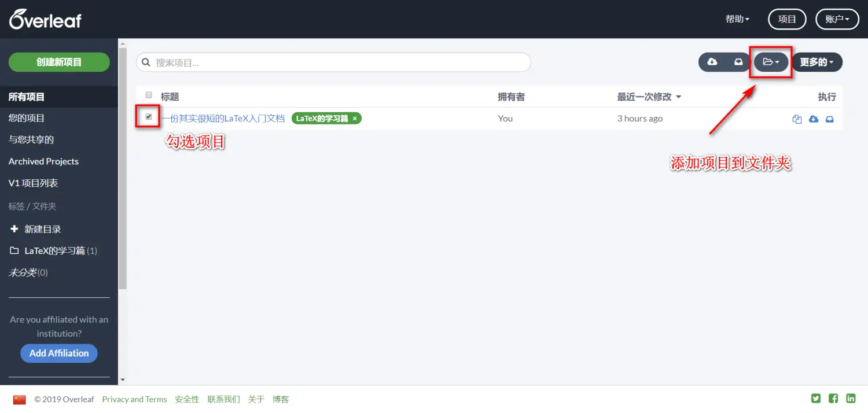Toggle the select-all projects checkbox
The height and width of the screenshot is (413, 868).
click(x=149, y=95)
